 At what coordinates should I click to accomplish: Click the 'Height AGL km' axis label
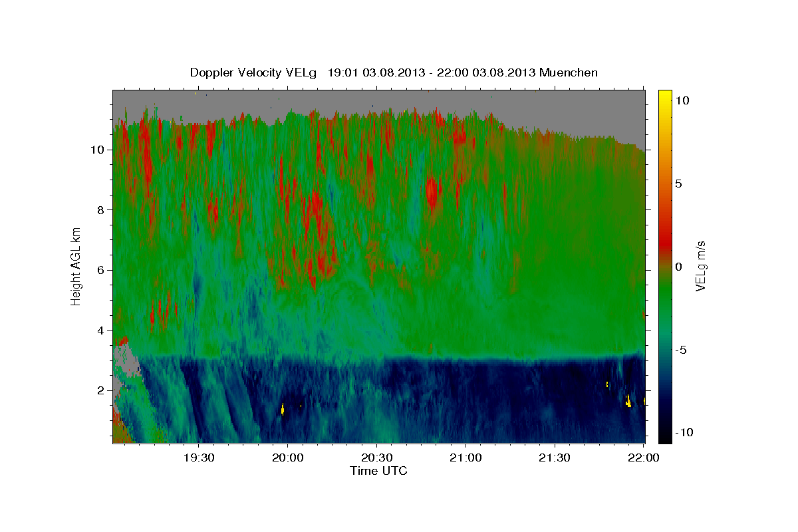76,265
